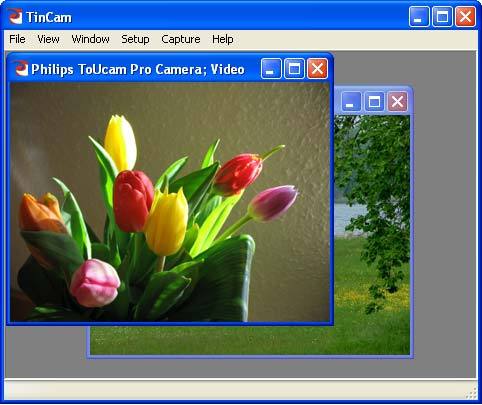The width and height of the screenshot is (482, 405).
Task: Open the Capture menu
Action: 181,39
